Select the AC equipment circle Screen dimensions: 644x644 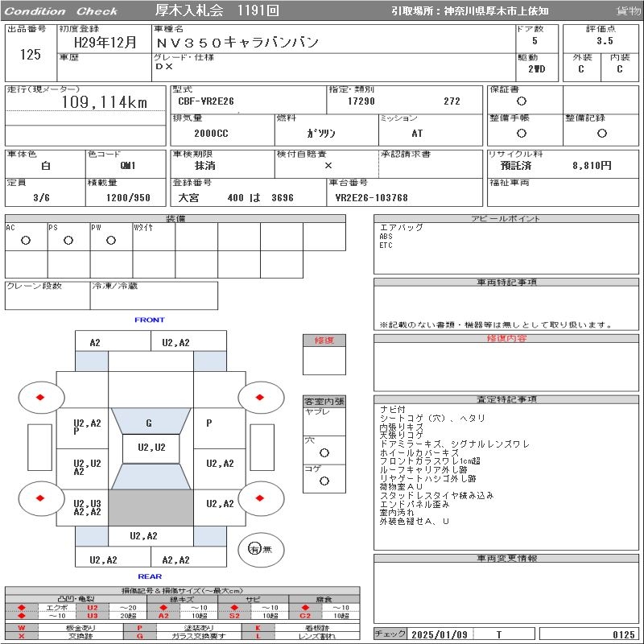[x=26, y=240]
